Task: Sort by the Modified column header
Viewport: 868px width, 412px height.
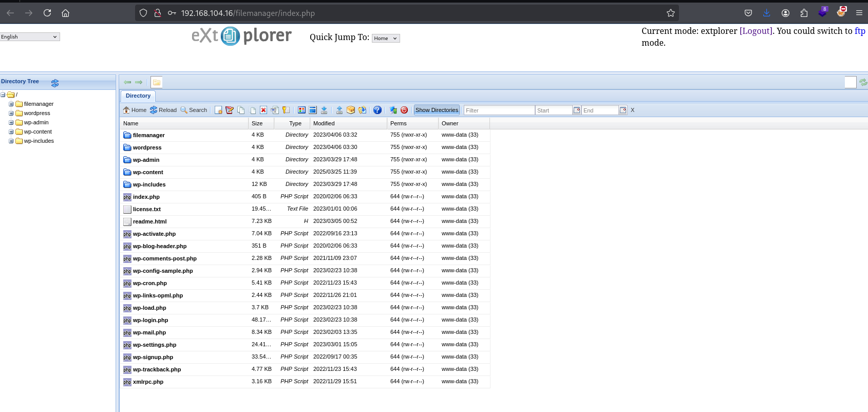Action: (348, 123)
